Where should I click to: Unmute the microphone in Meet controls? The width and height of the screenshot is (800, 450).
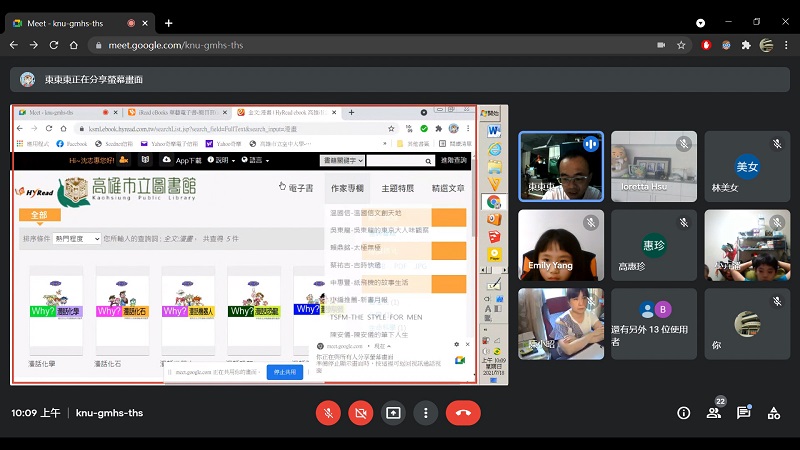328,412
